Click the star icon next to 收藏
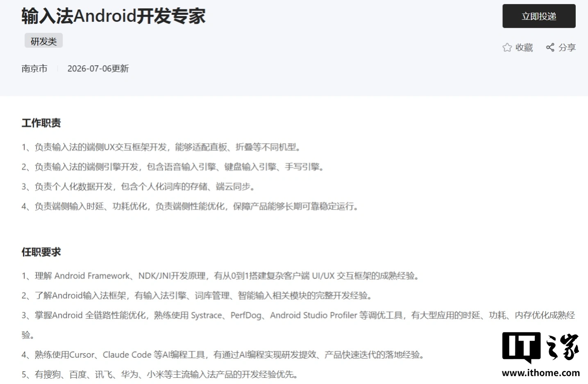 pyautogui.click(x=507, y=48)
